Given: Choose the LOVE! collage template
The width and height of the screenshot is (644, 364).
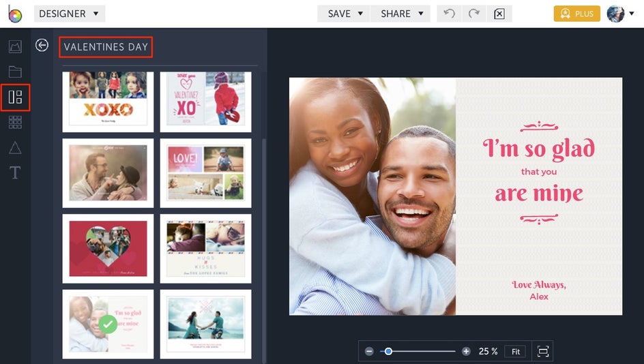Looking at the screenshot, I should [206, 173].
